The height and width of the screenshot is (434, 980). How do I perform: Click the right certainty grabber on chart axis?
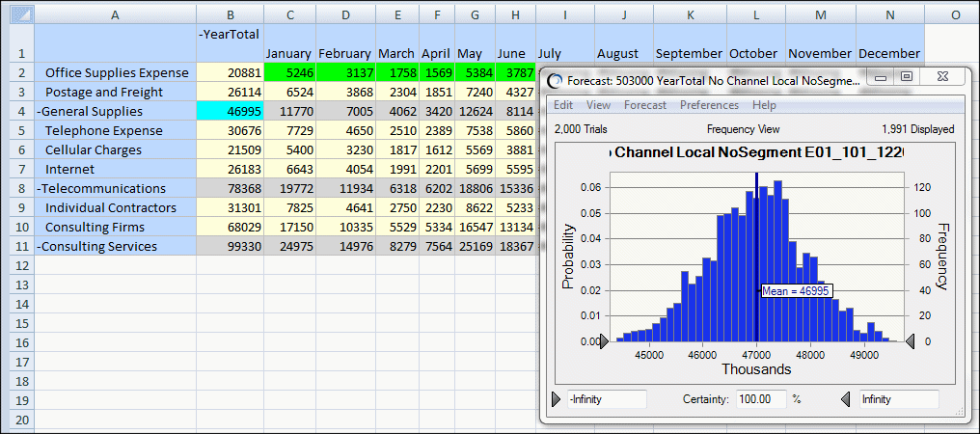click(910, 340)
